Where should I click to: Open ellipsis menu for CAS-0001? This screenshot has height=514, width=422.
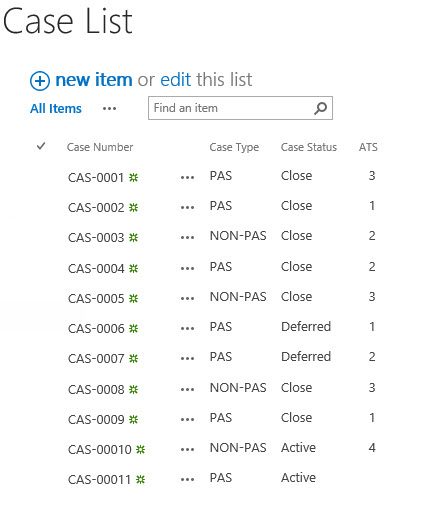[187, 177]
